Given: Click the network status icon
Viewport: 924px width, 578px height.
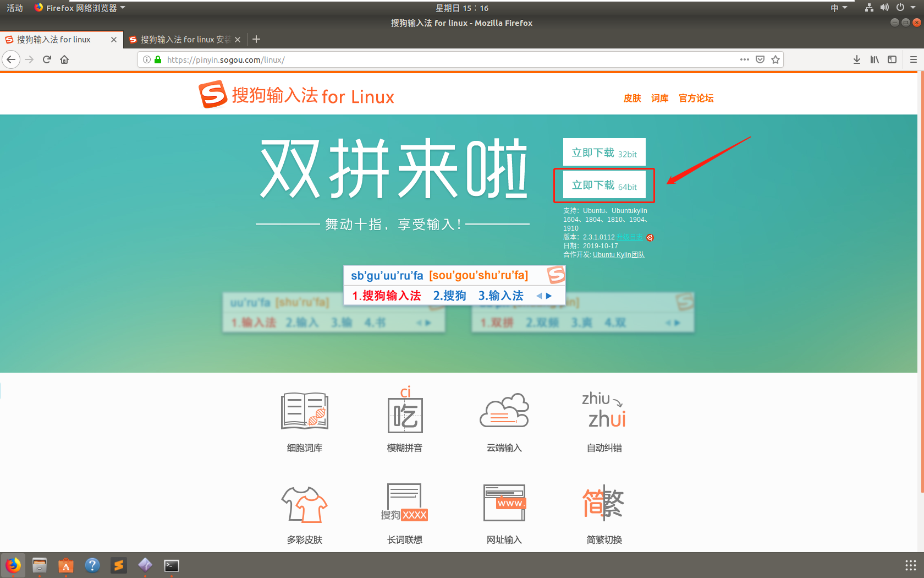Looking at the screenshot, I should coord(869,8).
